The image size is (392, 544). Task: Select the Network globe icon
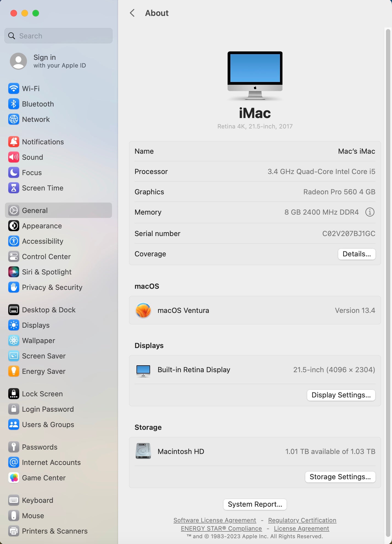(x=14, y=119)
